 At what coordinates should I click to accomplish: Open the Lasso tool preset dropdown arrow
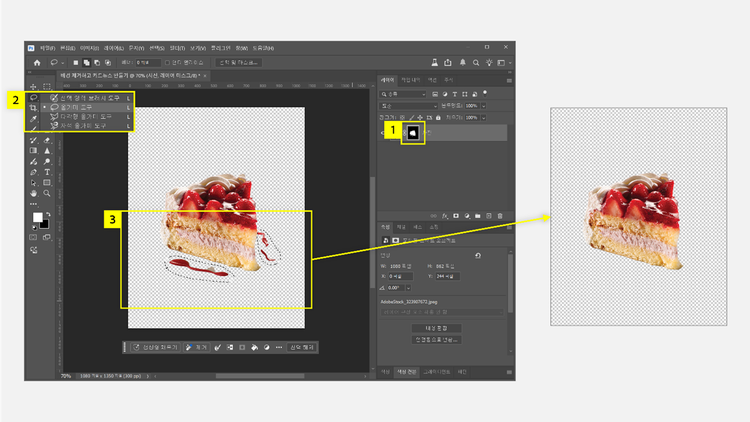point(62,63)
